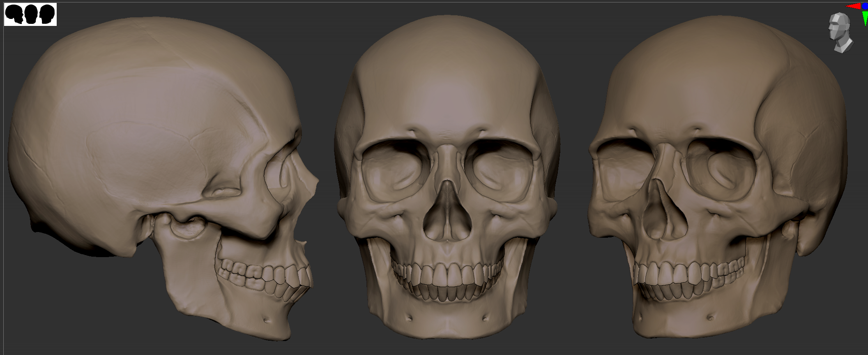Click the green Y-axis cone

(x=865, y=18)
